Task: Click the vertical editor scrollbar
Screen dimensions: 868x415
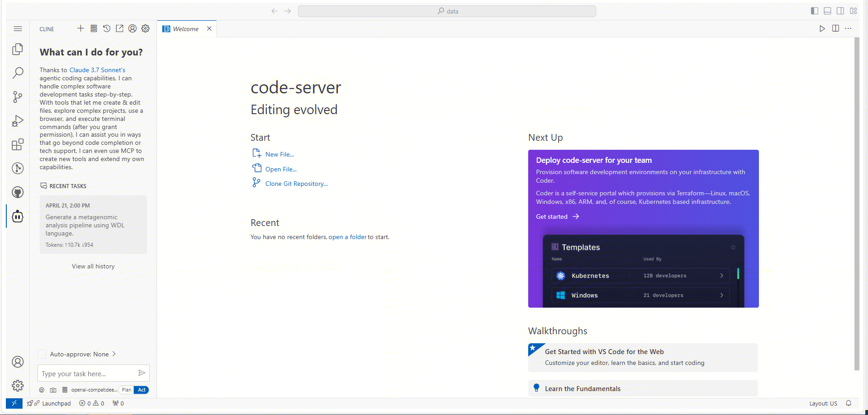Action: click(857, 204)
